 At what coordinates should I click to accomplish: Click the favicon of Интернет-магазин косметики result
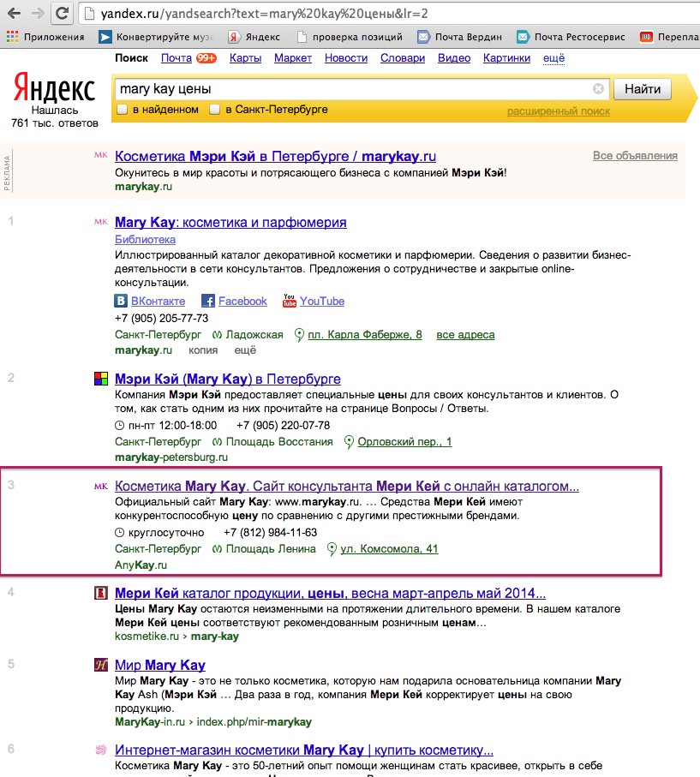click(x=100, y=750)
